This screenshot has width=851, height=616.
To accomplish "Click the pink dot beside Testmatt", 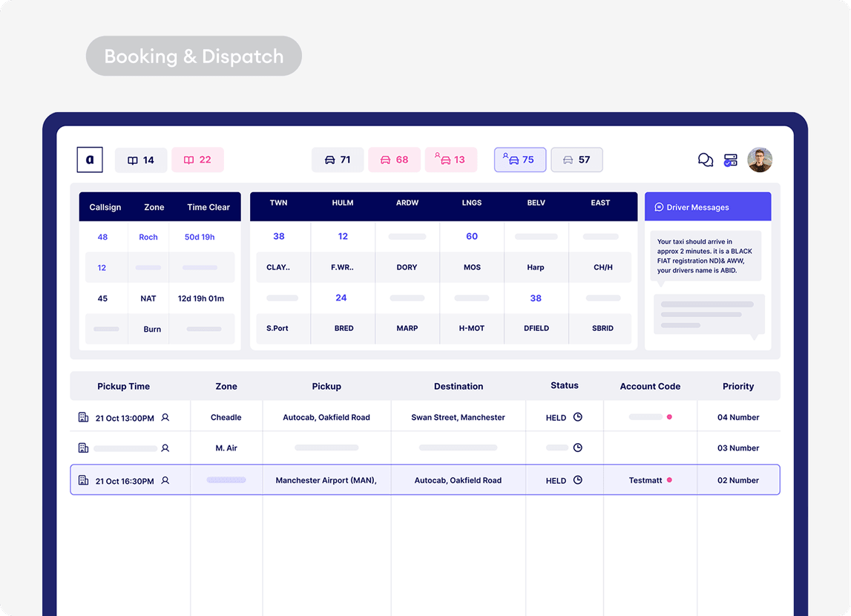I will [x=669, y=480].
